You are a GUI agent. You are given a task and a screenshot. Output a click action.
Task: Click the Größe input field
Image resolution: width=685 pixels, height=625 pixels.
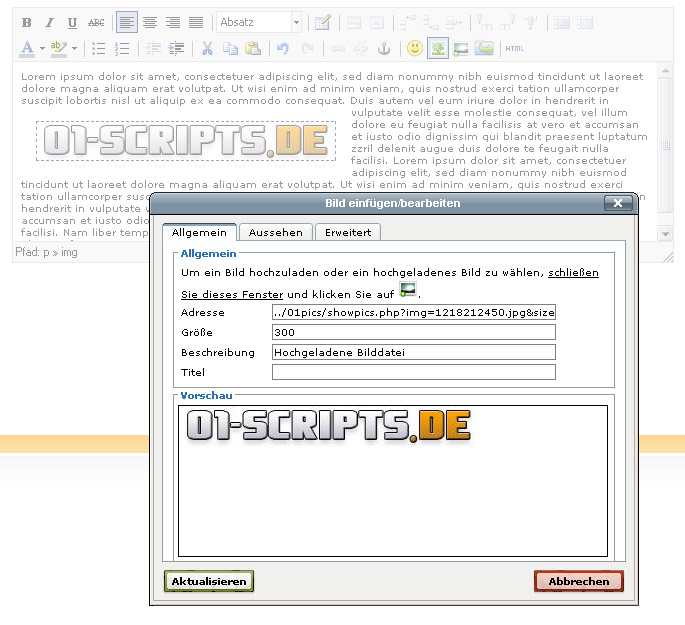tap(414, 332)
